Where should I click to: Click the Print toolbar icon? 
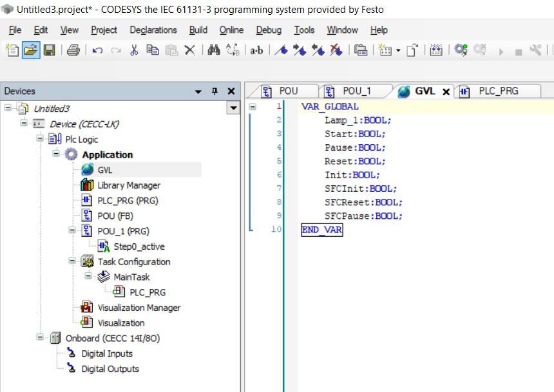tap(73, 50)
